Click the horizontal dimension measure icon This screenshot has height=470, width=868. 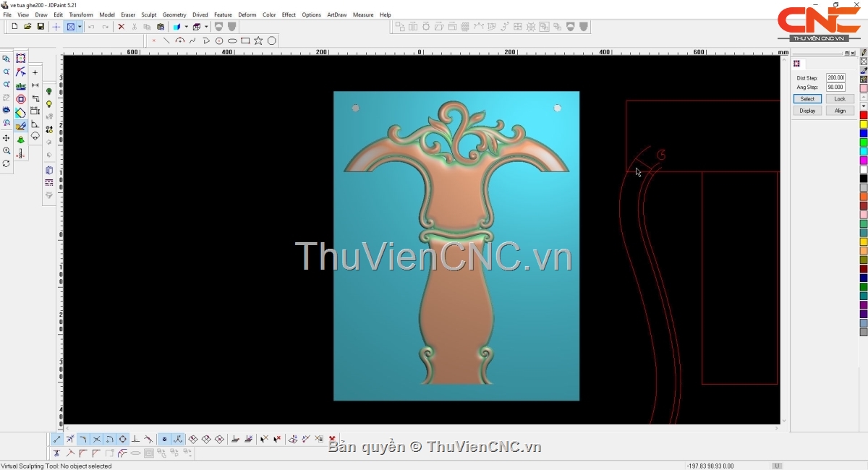point(35,86)
